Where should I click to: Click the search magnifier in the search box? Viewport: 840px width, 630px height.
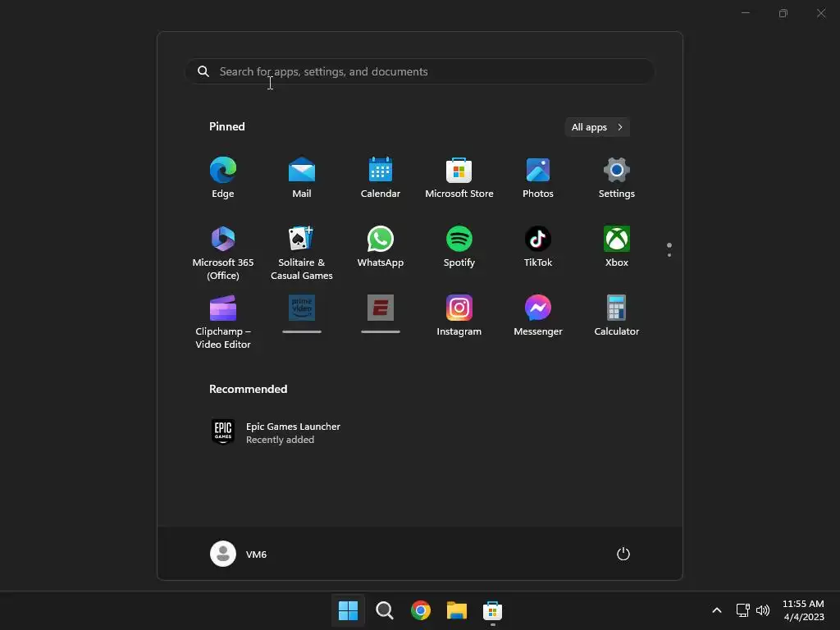click(x=203, y=71)
